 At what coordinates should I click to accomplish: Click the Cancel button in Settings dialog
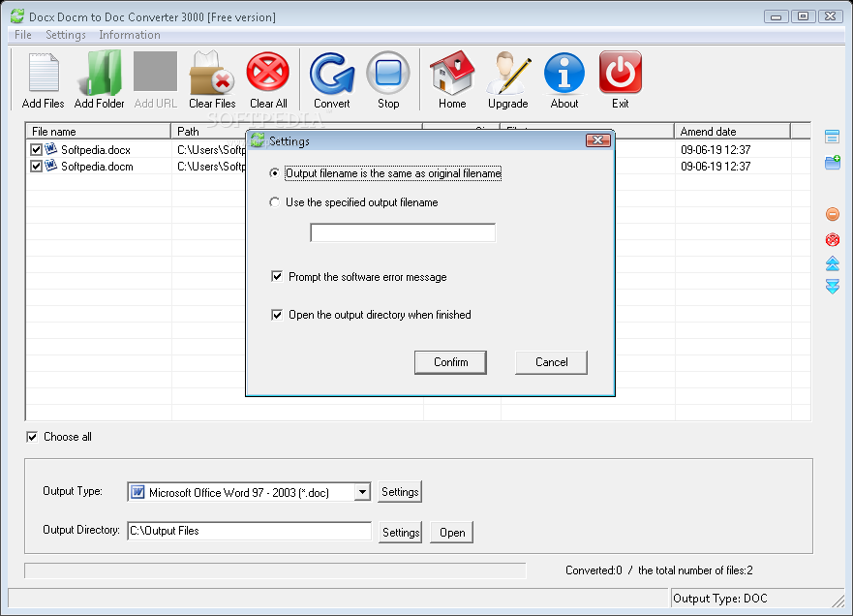[551, 362]
